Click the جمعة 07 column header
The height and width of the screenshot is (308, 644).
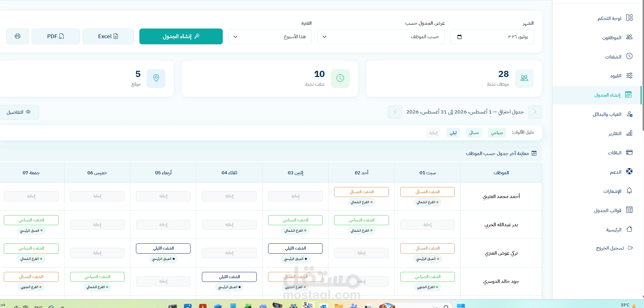coord(31,173)
